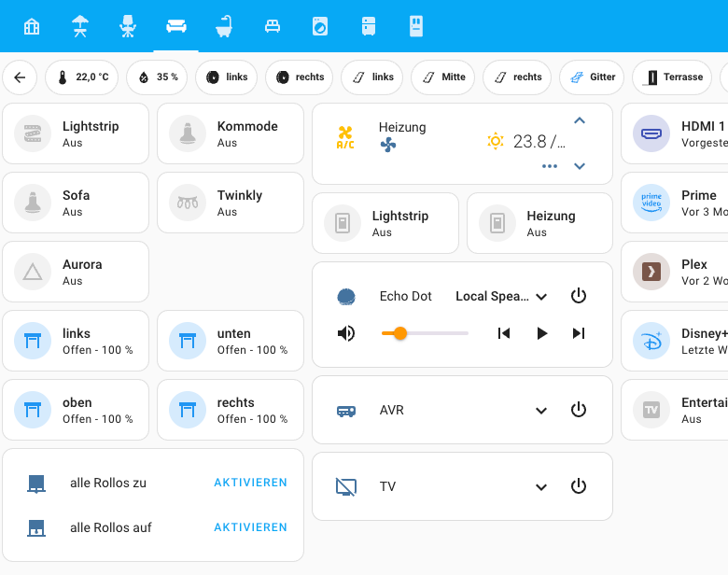Adjust the Echo Dot volume slider
The height and width of the screenshot is (575, 728).
pos(425,333)
